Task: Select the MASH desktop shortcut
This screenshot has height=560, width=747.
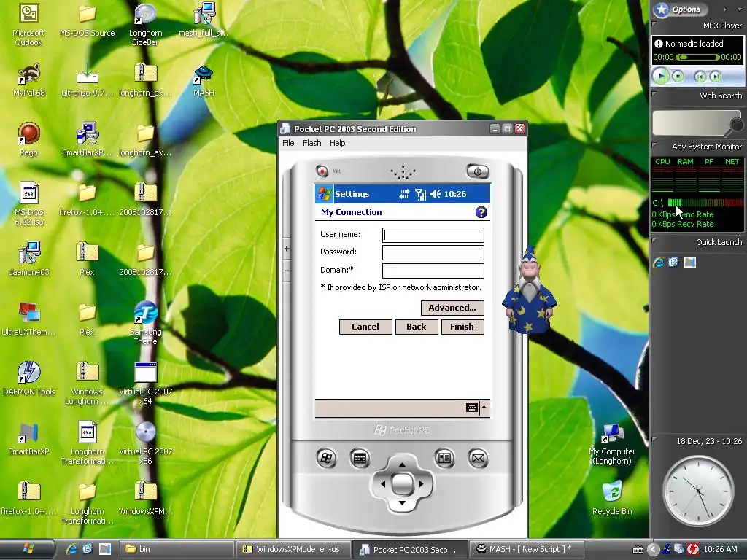Action: [x=204, y=80]
